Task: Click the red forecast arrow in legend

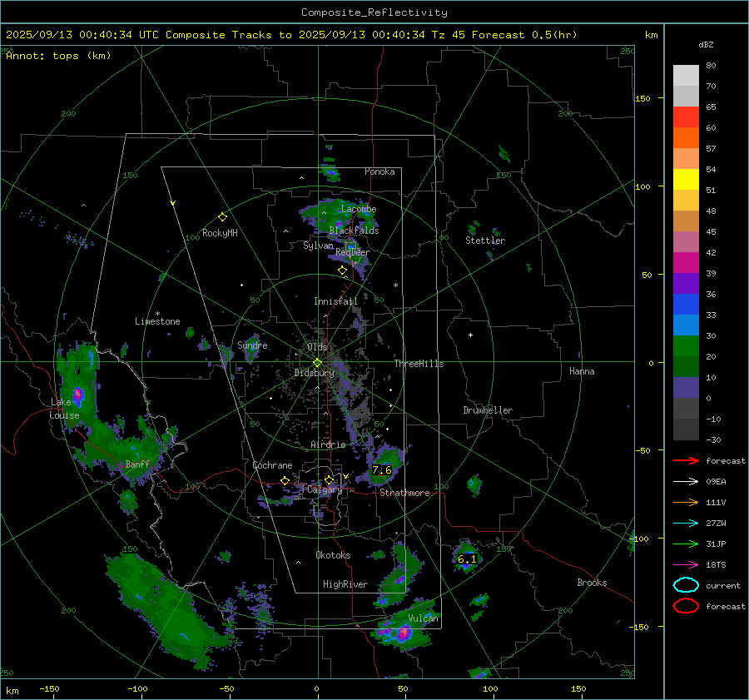Action: coord(686,460)
